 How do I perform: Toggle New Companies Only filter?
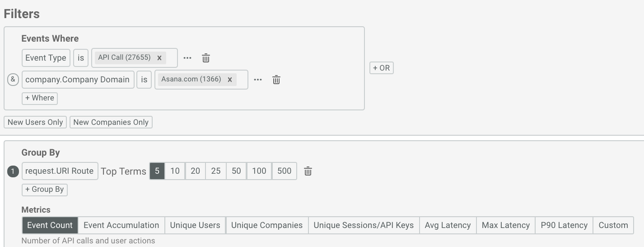coord(111,122)
